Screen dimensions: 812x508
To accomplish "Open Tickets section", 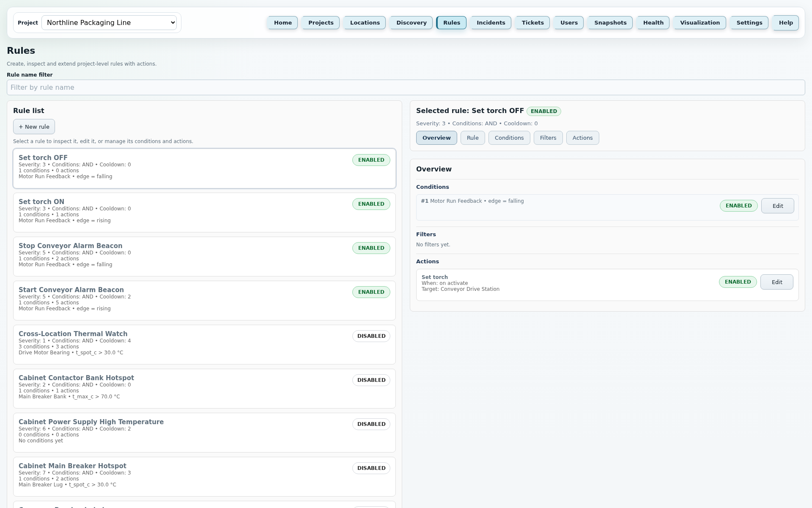I will coord(532,23).
